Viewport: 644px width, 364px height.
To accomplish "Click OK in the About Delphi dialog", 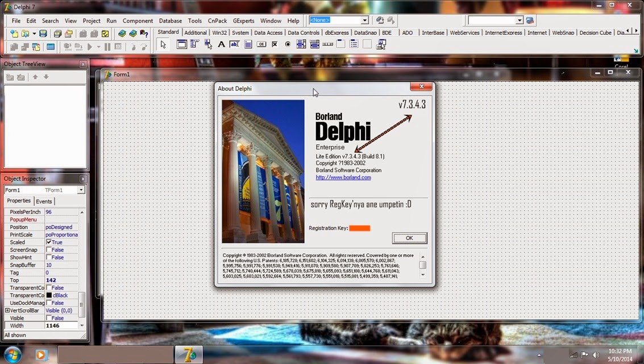I will point(409,238).
